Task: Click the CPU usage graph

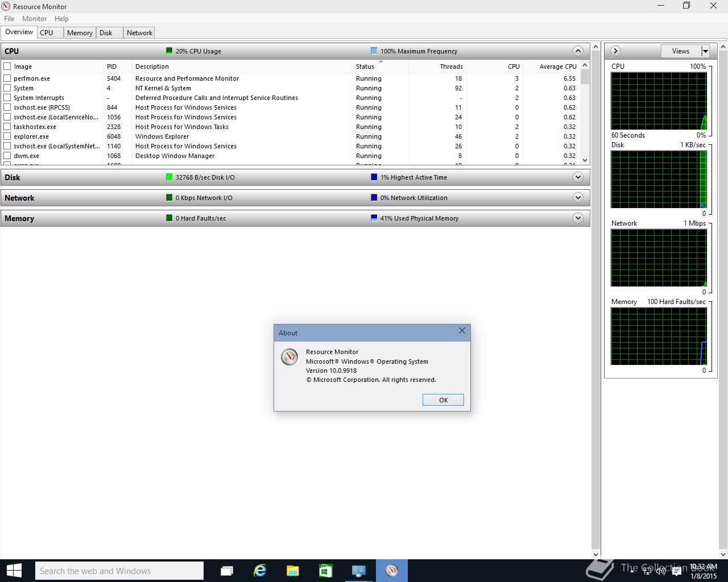Action: tap(659, 101)
